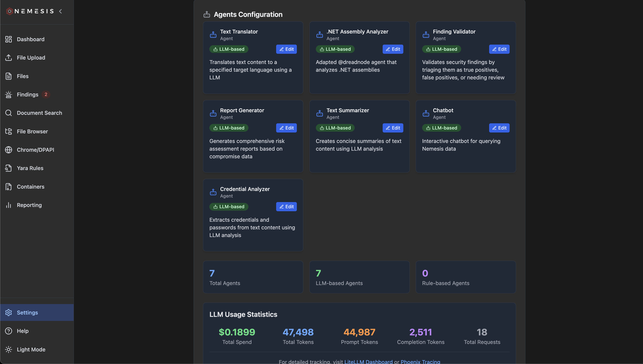Edit the Text Translator agent
Image resolution: width=643 pixels, height=364 pixels.
[x=286, y=49]
